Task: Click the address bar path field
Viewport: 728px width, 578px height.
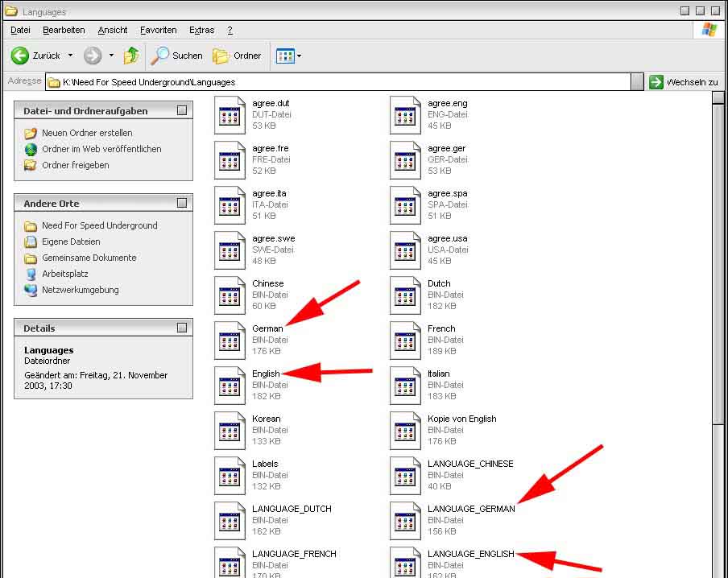Action: (x=338, y=82)
